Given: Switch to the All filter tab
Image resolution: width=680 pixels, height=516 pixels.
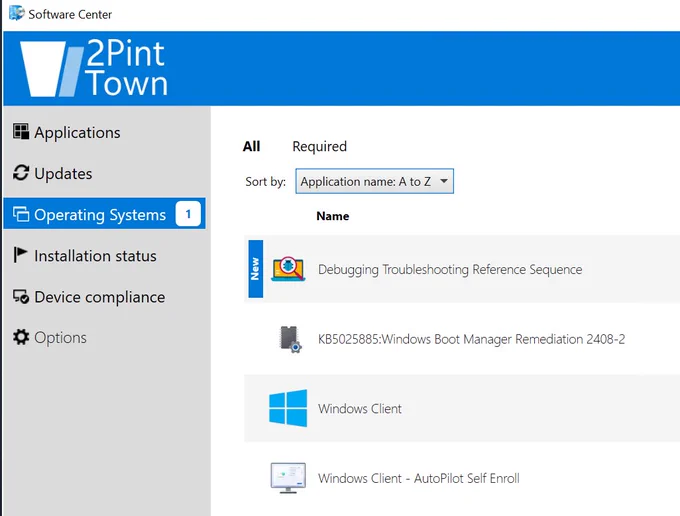Looking at the screenshot, I should [x=252, y=146].
